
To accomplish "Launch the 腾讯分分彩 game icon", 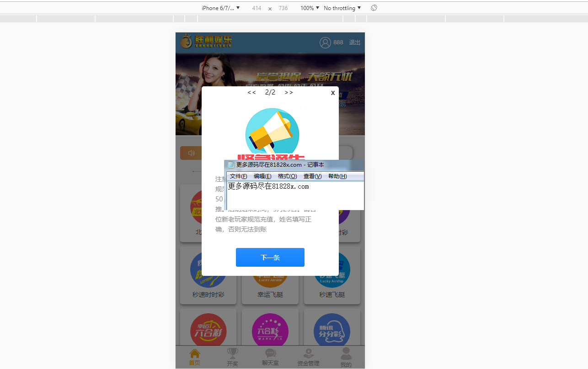I will [332, 331].
